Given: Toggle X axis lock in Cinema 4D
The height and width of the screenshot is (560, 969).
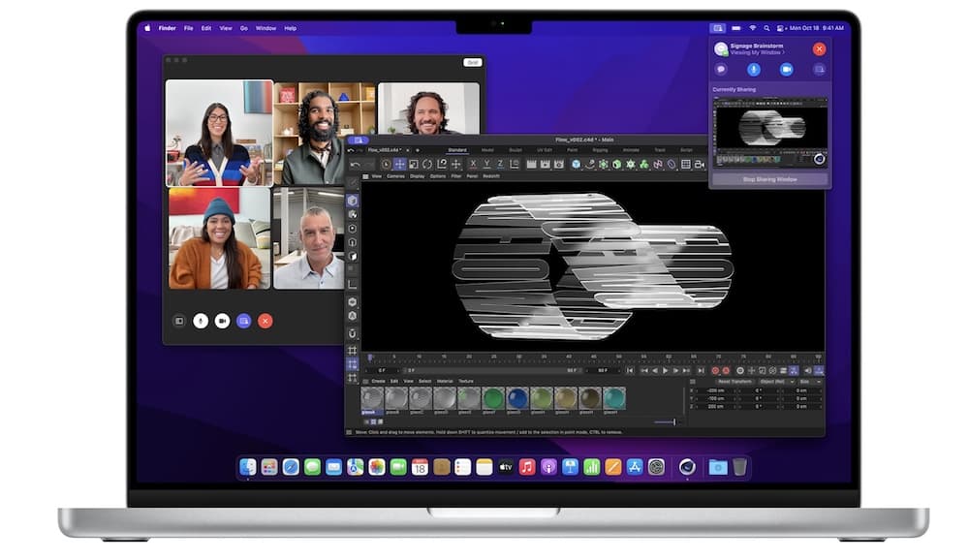Looking at the screenshot, I should 473,165.
